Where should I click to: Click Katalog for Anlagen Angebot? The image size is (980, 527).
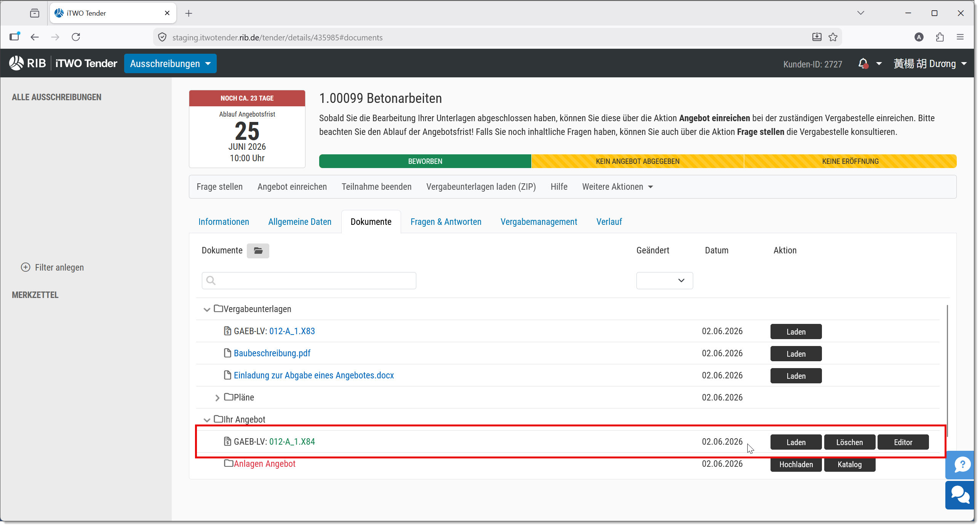tap(850, 464)
